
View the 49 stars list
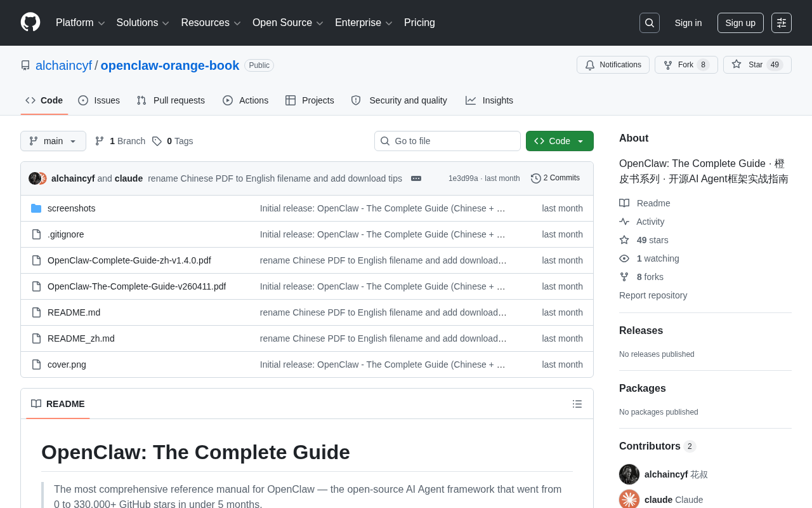(x=644, y=240)
